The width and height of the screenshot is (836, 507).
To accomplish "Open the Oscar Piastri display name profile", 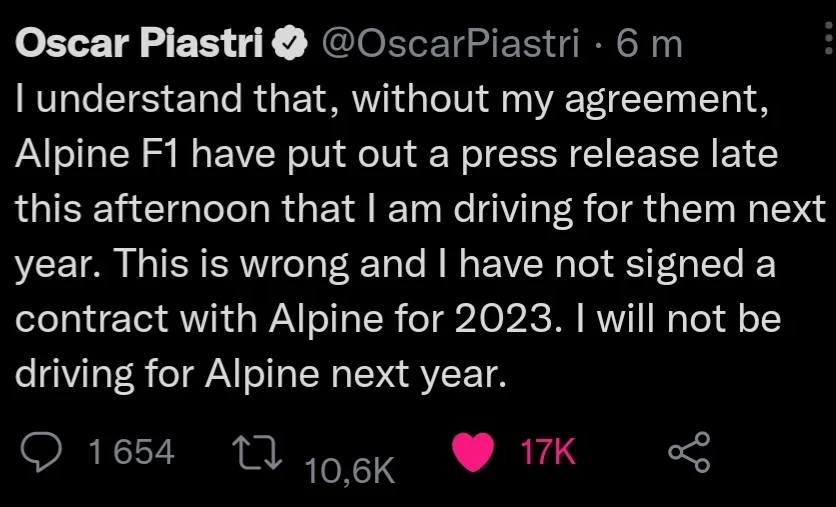I will point(140,43).
